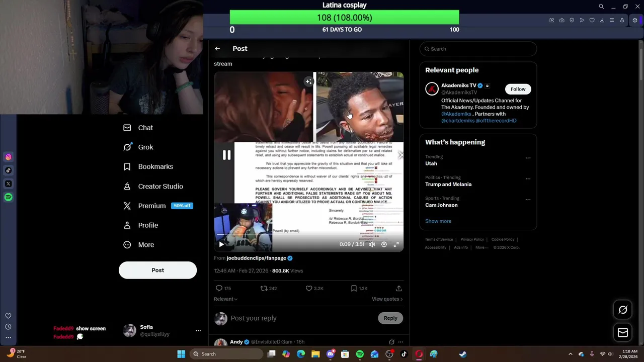Open TikTok in browser sidebar

[8, 170]
